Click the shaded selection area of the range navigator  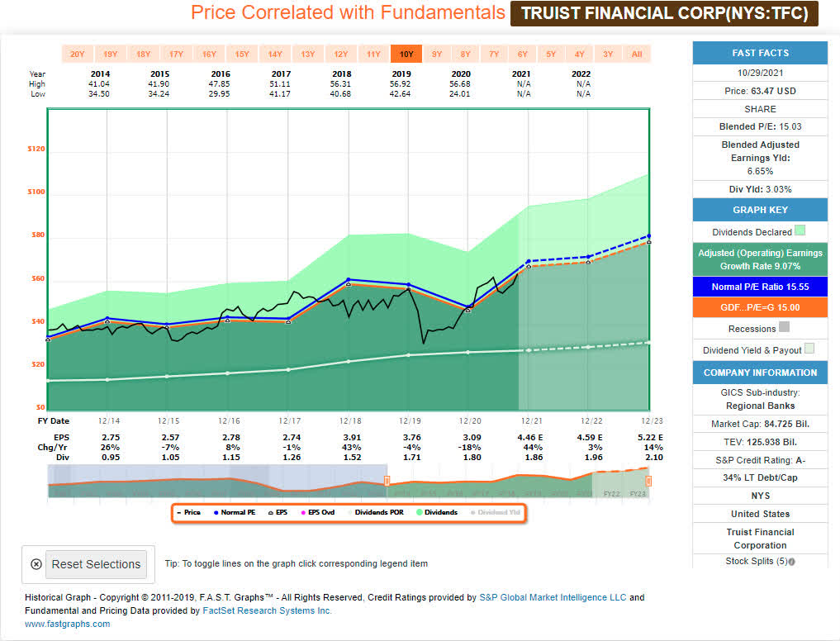(x=217, y=482)
